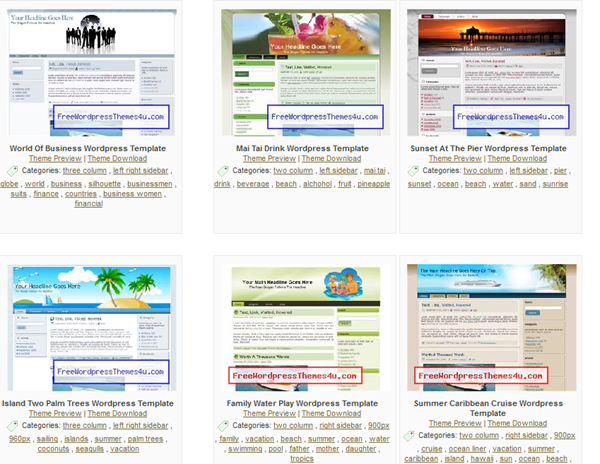
Task: Select the 'caribbean' category tag
Action: [x=421, y=459]
